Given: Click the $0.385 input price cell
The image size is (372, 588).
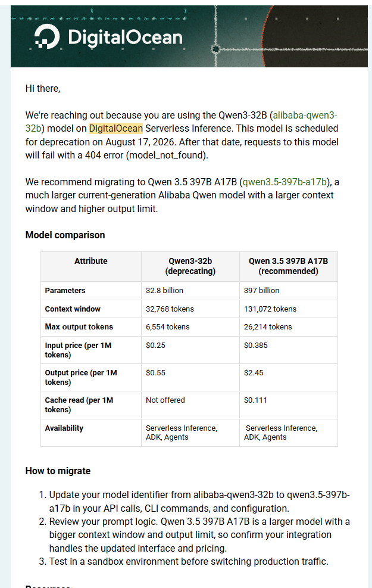Looking at the screenshot, I should click(x=256, y=346).
